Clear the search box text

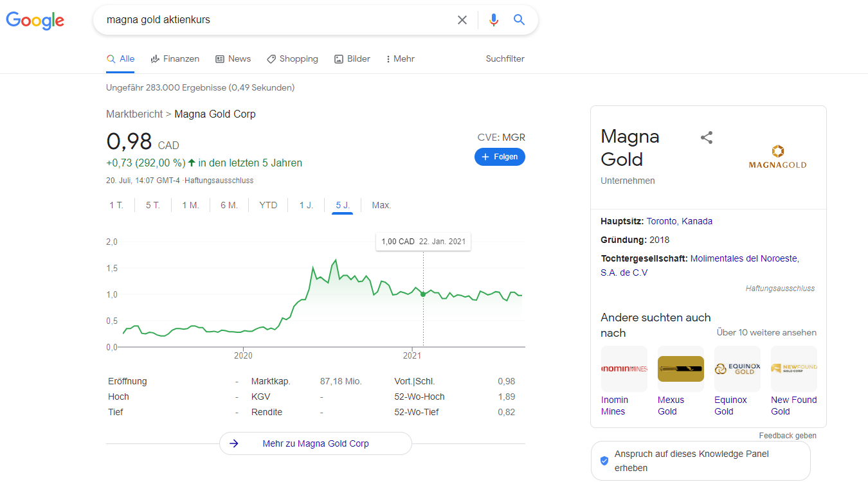coord(462,20)
